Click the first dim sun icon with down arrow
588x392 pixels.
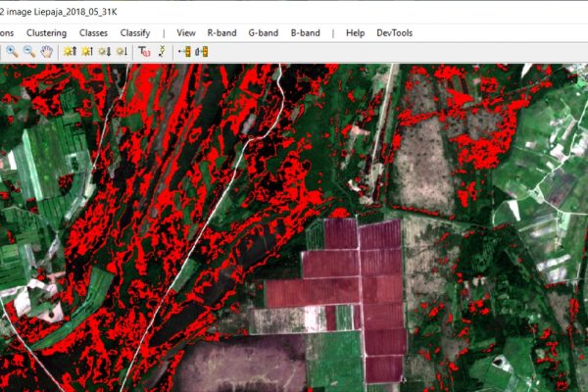point(104,52)
